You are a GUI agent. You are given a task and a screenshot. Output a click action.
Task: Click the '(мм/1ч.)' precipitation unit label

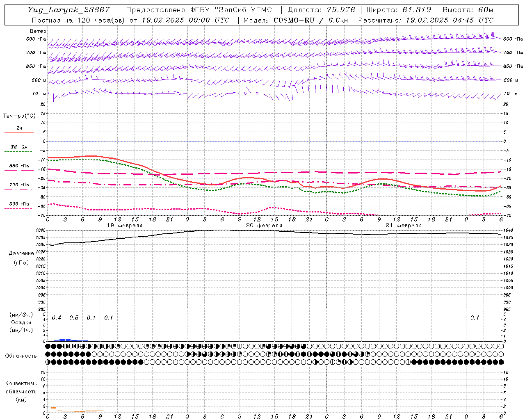click(x=21, y=330)
